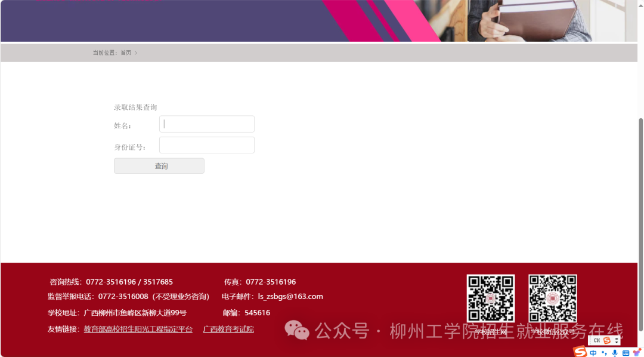Viewport: 644px width, 357px height.
Task: Click the CH language indicator
Action: (x=596, y=340)
